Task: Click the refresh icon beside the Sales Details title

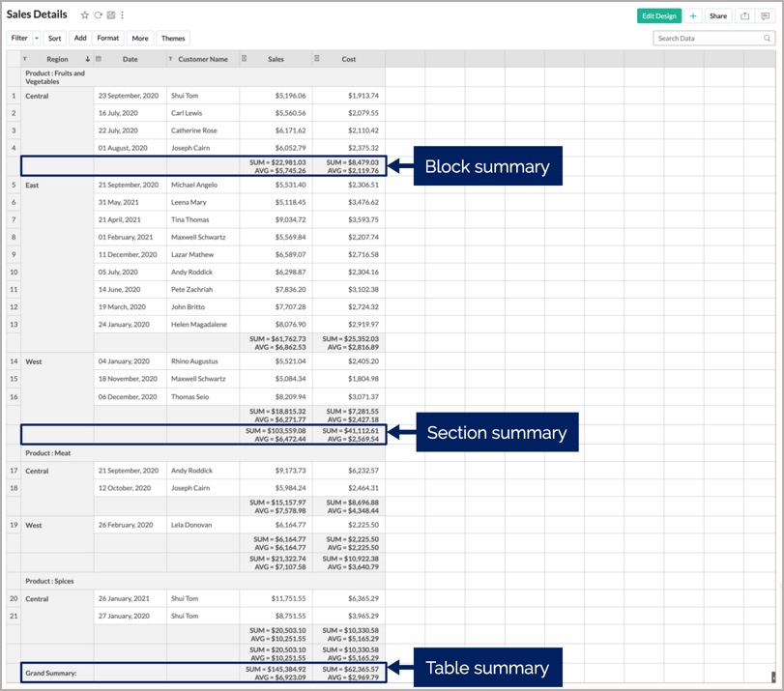Action: pyautogui.click(x=99, y=15)
